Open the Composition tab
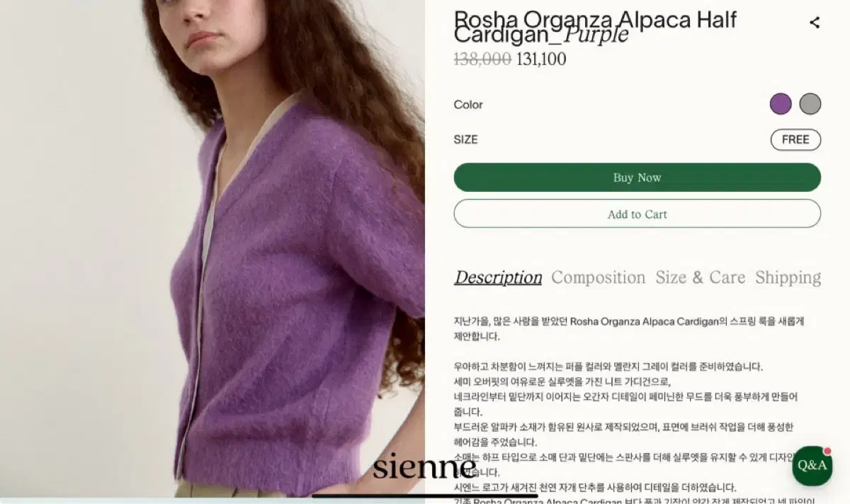The width and height of the screenshot is (850, 504). [x=599, y=277]
